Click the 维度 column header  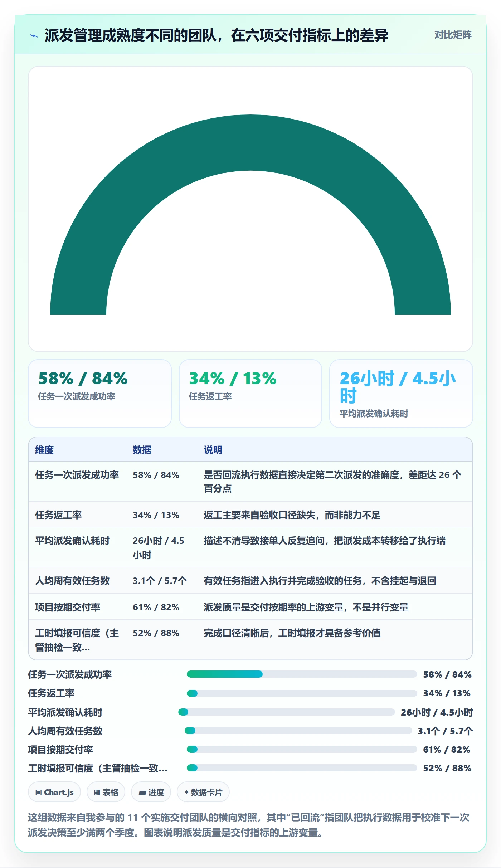coord(44,450)
